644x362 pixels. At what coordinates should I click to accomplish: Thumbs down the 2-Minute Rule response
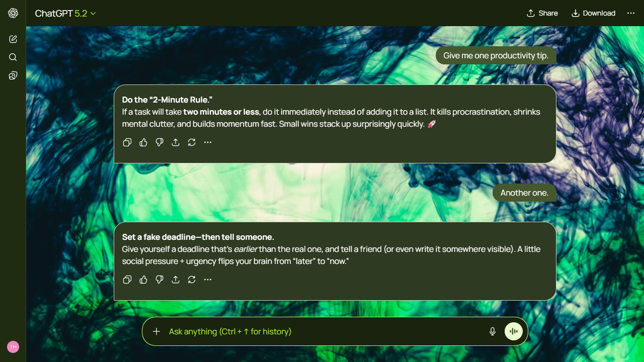[159, 142]
